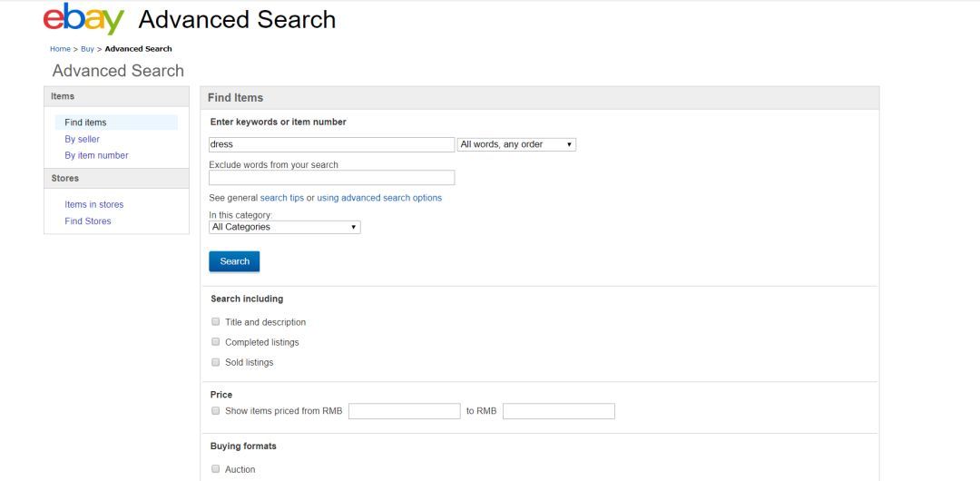This screenshot has height=481, width=980.
Task: Open the search tips link
Action: coord(282,198)
